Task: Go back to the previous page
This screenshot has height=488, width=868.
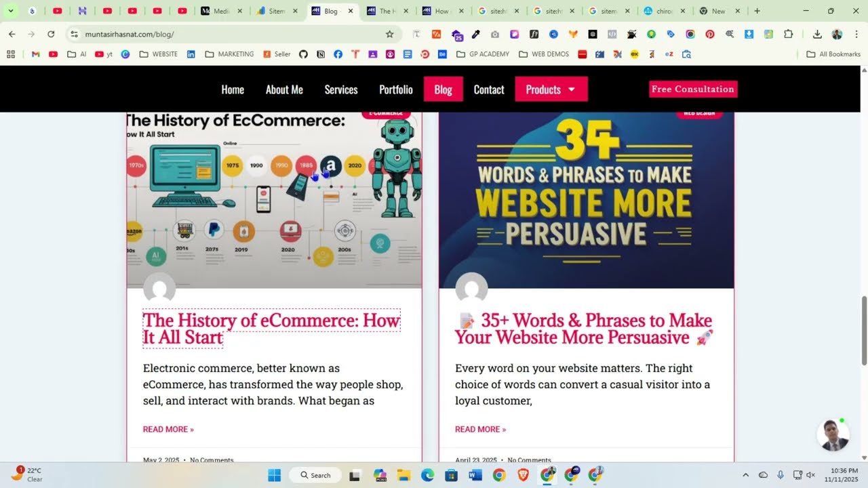Action: [12, 34]
